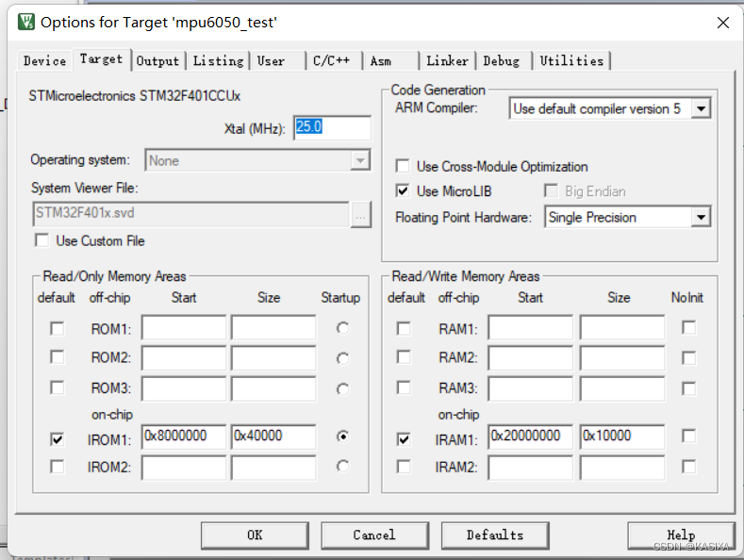This screenshot has width=744, height=560.
Task: Enable NoInit for RAM3
Action: tap(688, 388)
